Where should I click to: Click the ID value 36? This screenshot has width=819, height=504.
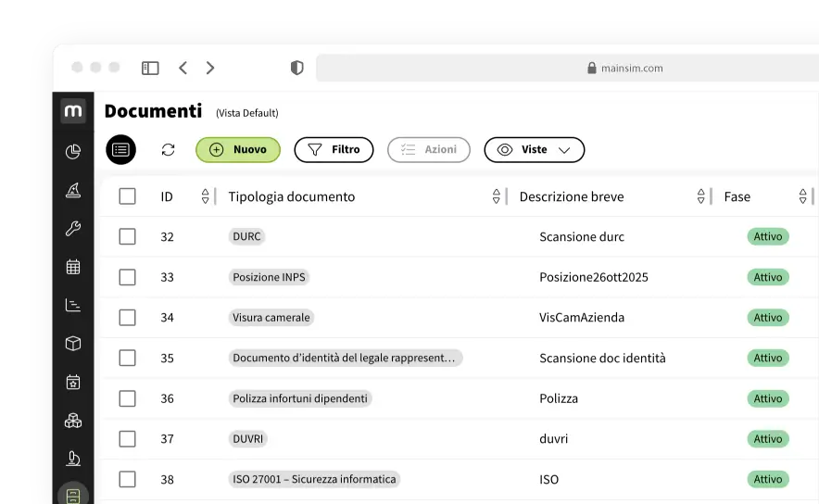[x=167, y=398]
